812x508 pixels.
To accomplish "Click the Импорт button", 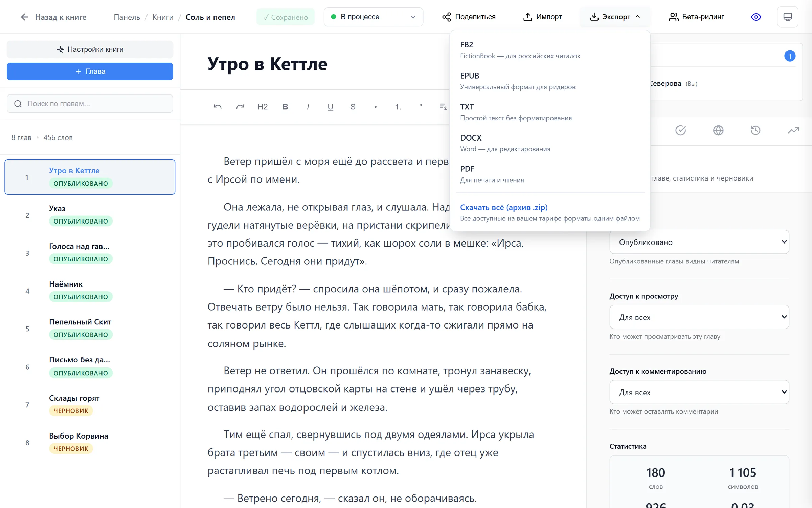I will tap(542, 17).
